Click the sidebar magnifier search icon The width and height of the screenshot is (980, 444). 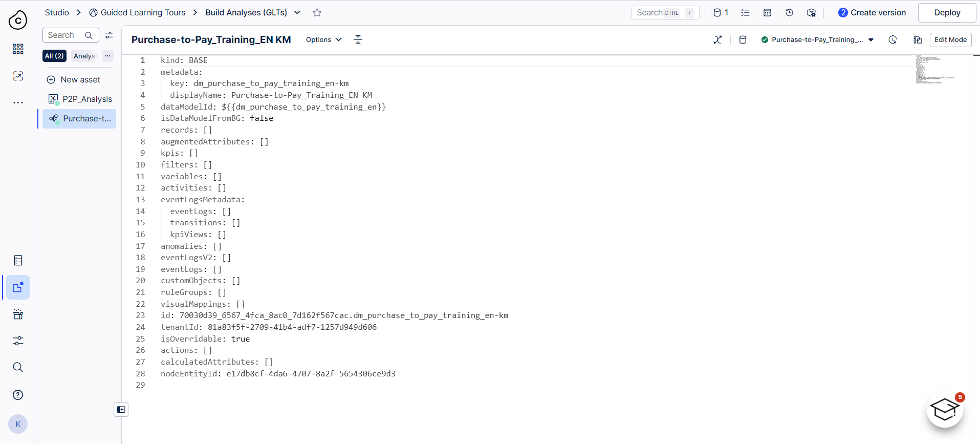tap(18, 367)
